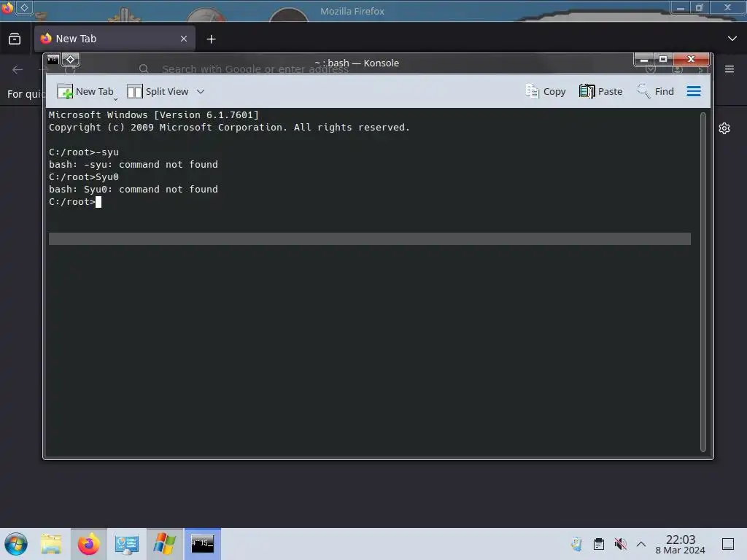747x560 pixels.
Task: Click the 'C:/root>-syu' terminal line
Action: 84,152
